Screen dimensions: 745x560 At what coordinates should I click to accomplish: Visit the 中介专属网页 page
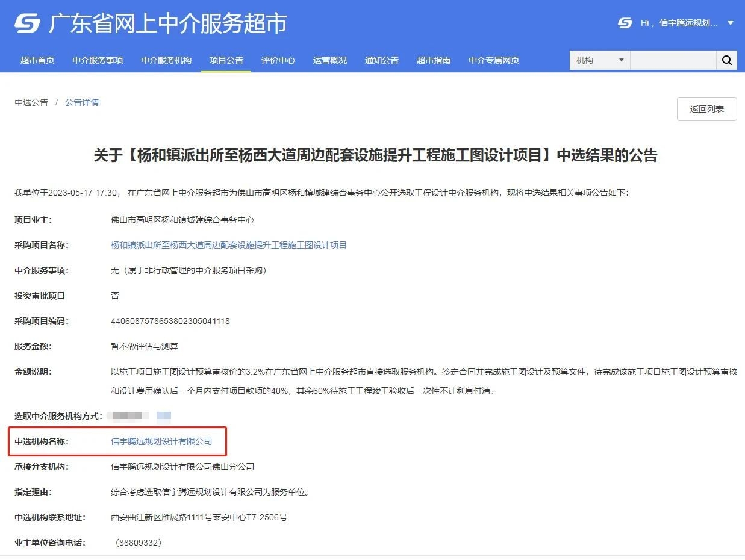coord(493,60)
